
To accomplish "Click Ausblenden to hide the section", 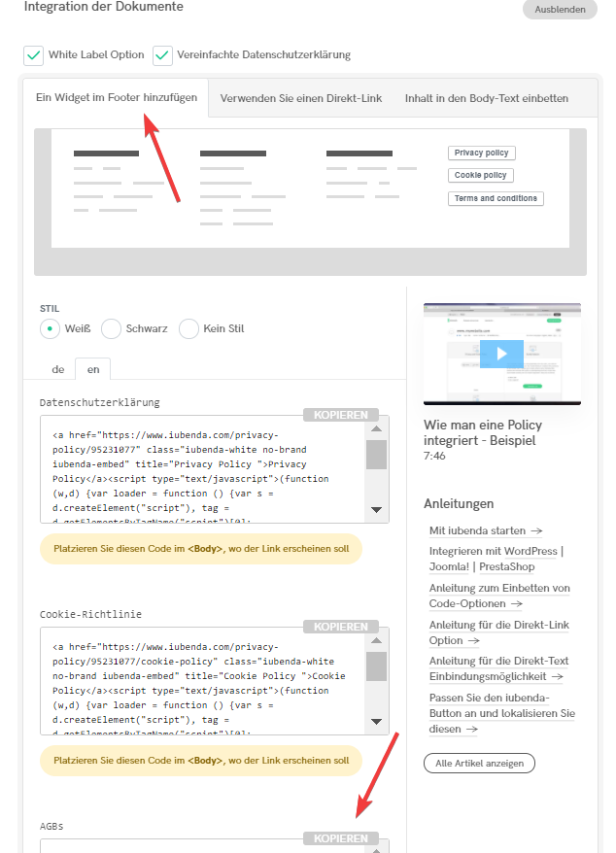I will (560, 9).
